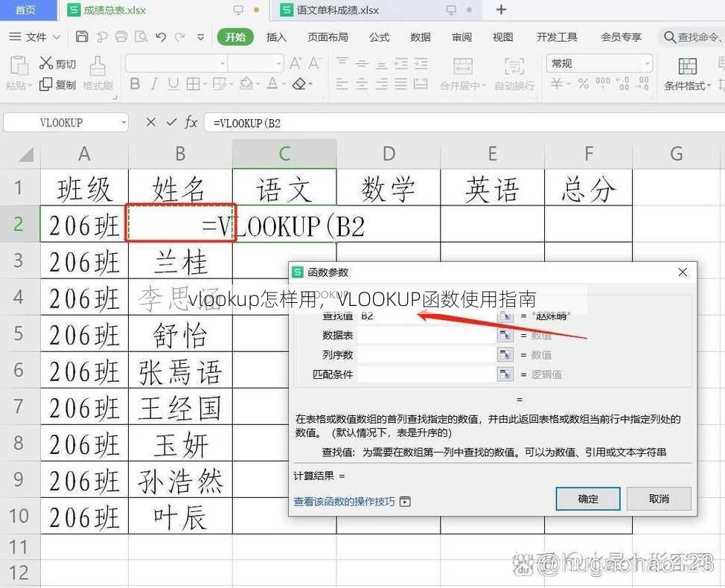
Task: Click the Decrease Decimal places icon
Action: pyautogui.click(x=643, y=83)
